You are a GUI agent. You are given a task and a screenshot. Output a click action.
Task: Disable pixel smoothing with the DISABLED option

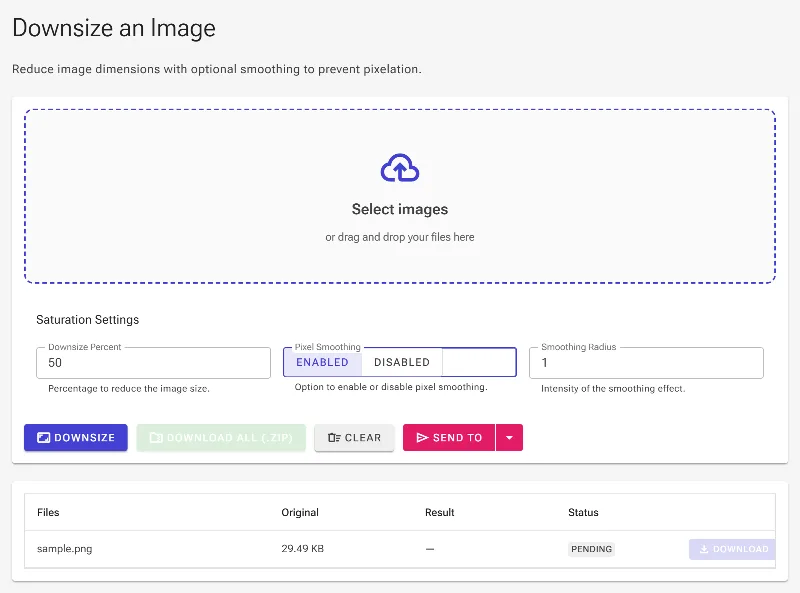(402, 362)
